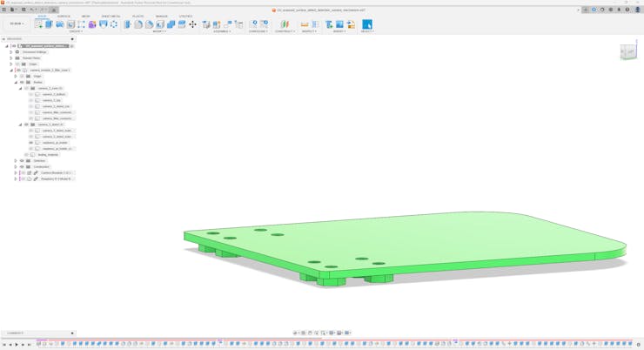This screenshot has width=644, height=350.
Task: Click the Save icon in title bar
Action: 23,10
